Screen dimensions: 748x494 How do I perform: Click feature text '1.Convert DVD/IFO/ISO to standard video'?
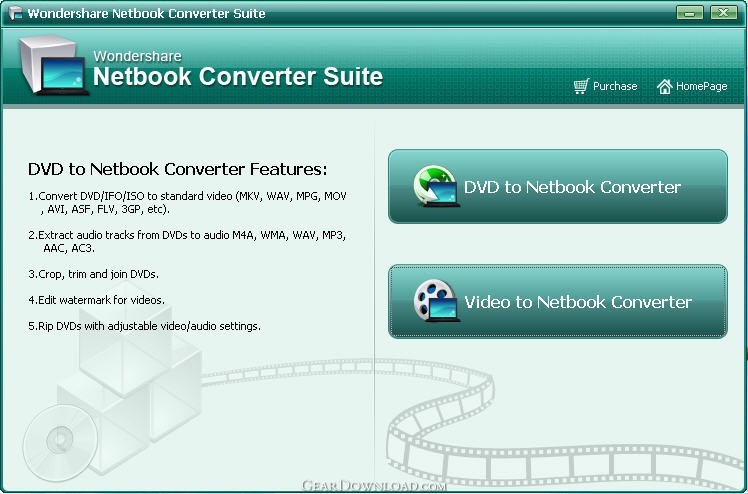[130, 196]
